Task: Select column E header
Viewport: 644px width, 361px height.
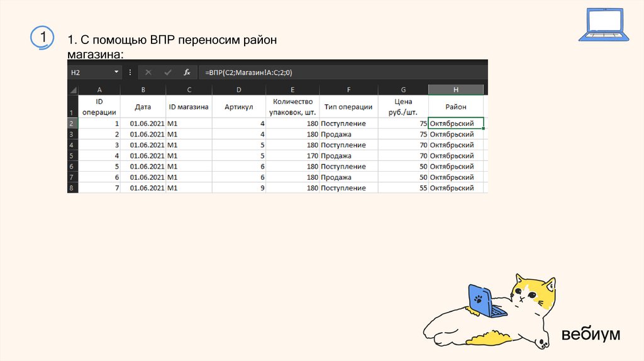Action: (x=292, y=90)
